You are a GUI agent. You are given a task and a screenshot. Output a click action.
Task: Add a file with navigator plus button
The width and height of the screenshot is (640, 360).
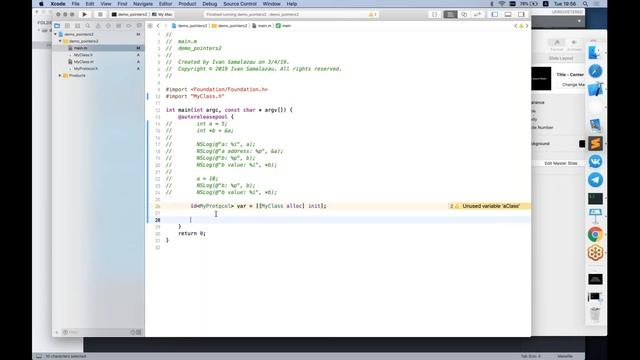point(57,332)
